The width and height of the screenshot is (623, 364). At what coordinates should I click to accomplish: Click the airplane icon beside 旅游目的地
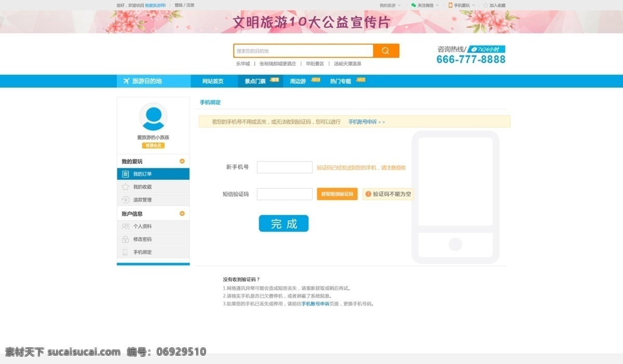(126, 81)
